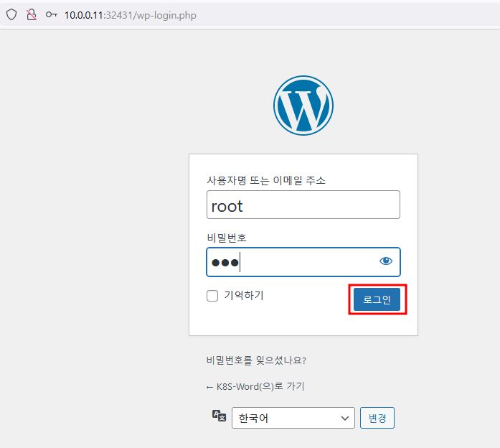Open the insecure connection padlock icon
The width and height of the screenshot is (500, 448).
[32, 14]
